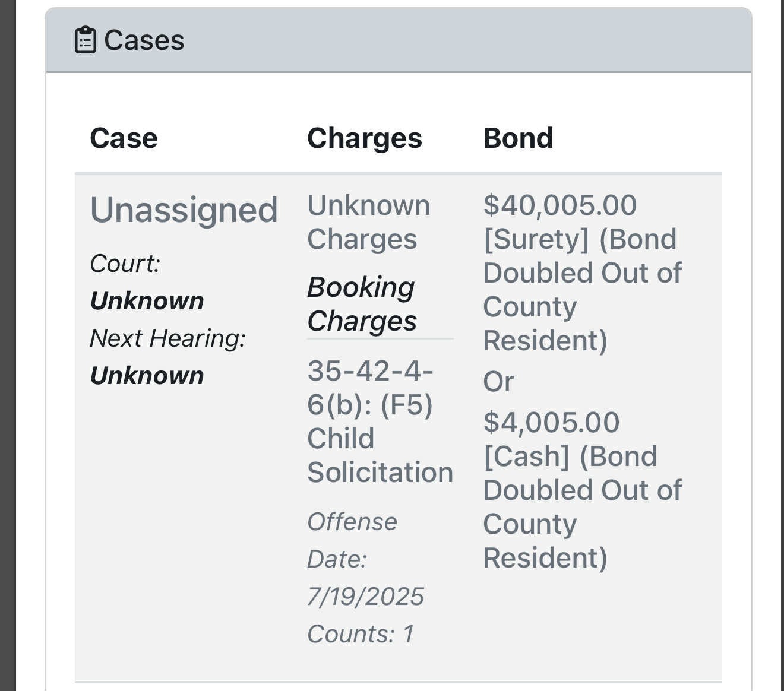The height and width of the screenshot is (691, 784).
Task: Select the 35-42-4-6(b) statute code text
Action: point(370,388)
